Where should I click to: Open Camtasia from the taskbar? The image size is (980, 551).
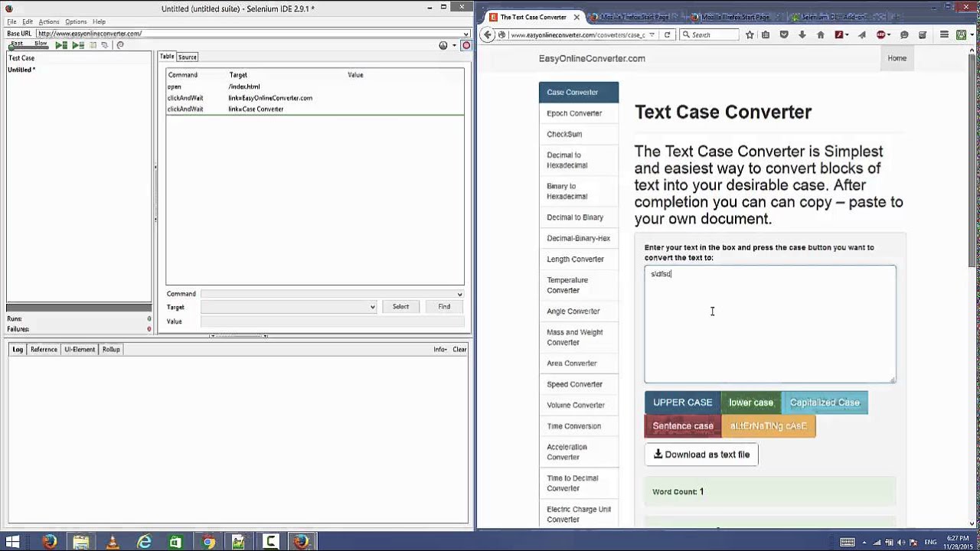[270, 542]
